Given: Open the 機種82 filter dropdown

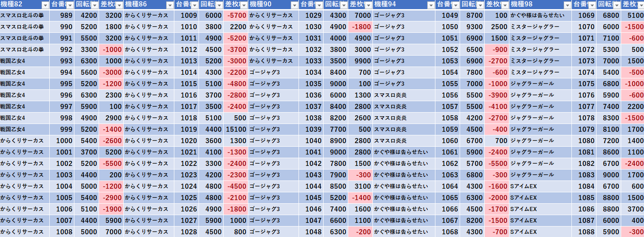Looking at the screenshot, I should (x=45, y=5).
